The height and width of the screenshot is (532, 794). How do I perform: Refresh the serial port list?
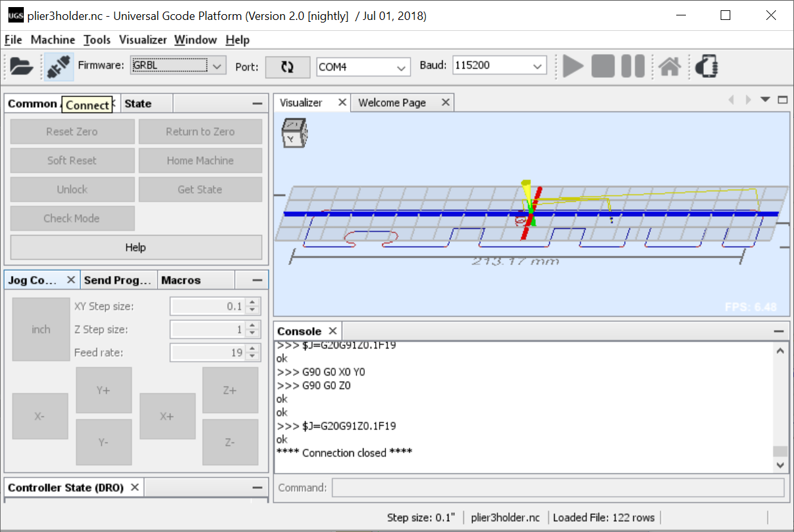point(288,66)
